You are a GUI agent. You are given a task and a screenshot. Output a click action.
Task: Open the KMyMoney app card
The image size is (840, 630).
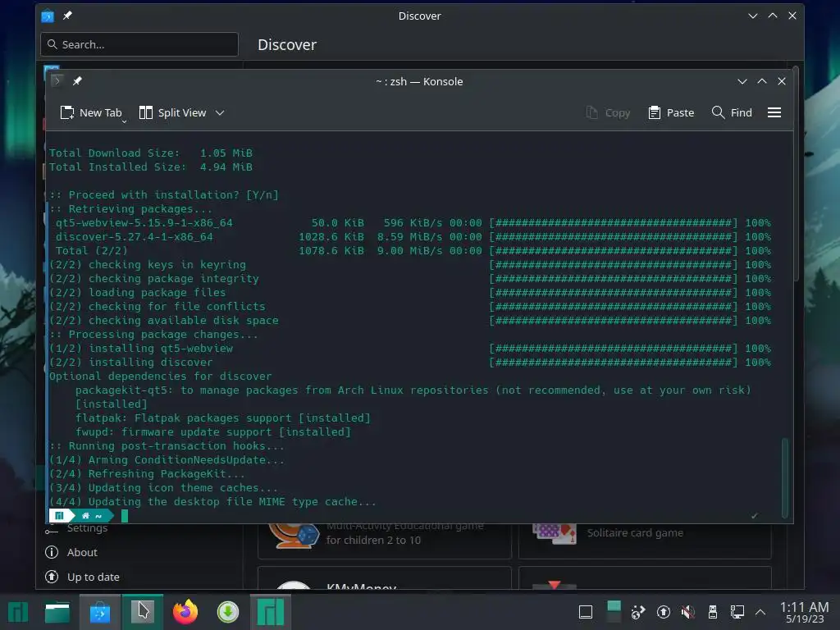[385, 578]
